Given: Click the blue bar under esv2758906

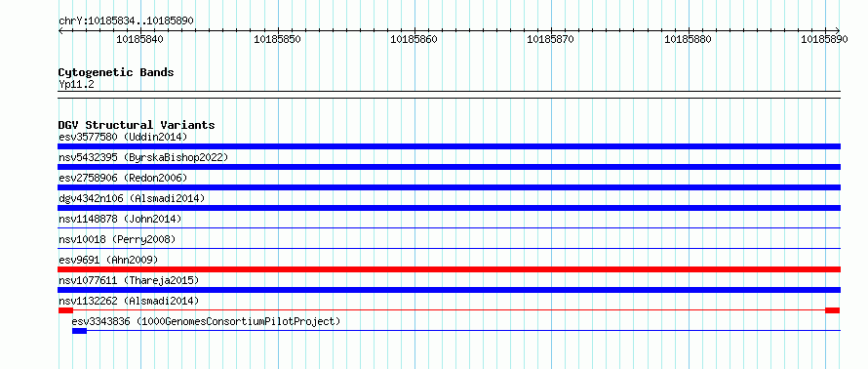Looking at the screenshot, I should [x=449, y=187].
